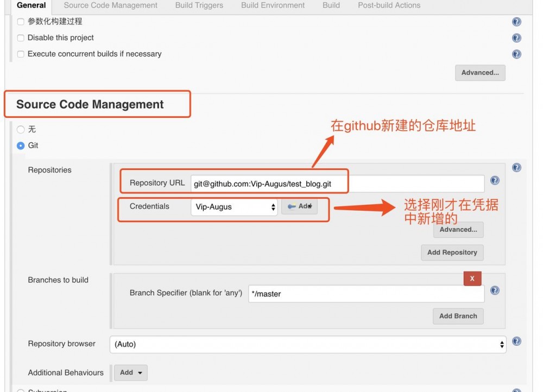The height and width of the screenshot is (392, 543).
Task: Enable the 参数化构建过程 checkbox
Action: (20, 22)
